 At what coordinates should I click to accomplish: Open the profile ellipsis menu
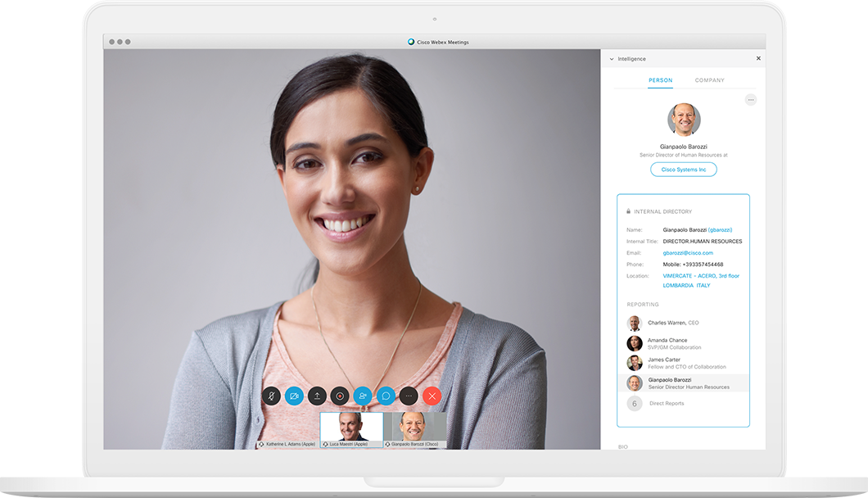751,100
